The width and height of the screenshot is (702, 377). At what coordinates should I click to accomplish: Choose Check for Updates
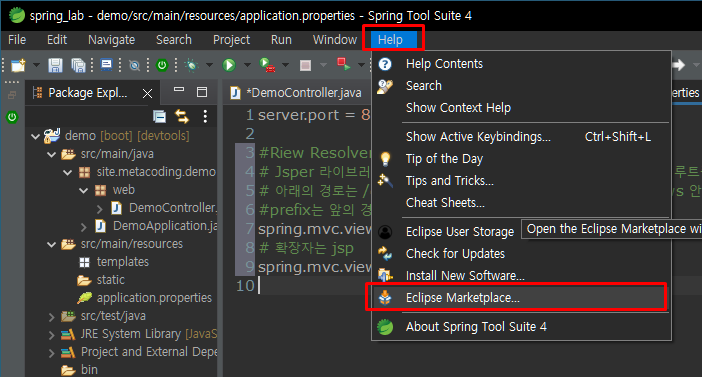point(522,254)
